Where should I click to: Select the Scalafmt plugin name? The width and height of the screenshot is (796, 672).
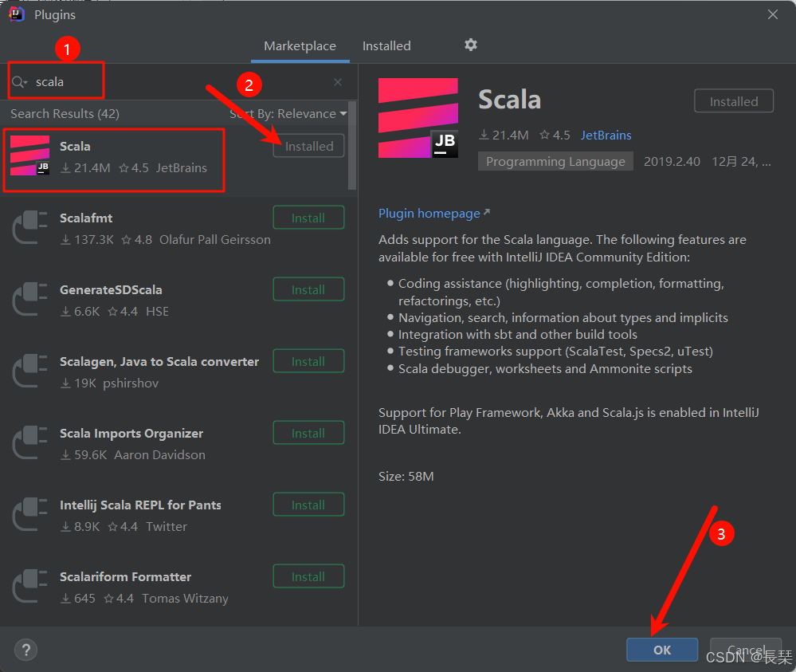click(86, 218)
